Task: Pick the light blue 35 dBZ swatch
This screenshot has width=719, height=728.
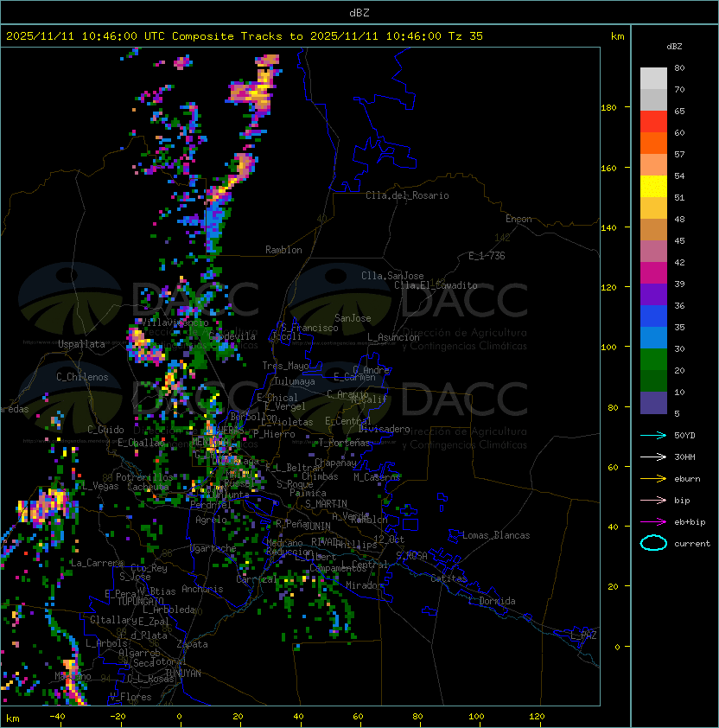Action: pos(653,338)
